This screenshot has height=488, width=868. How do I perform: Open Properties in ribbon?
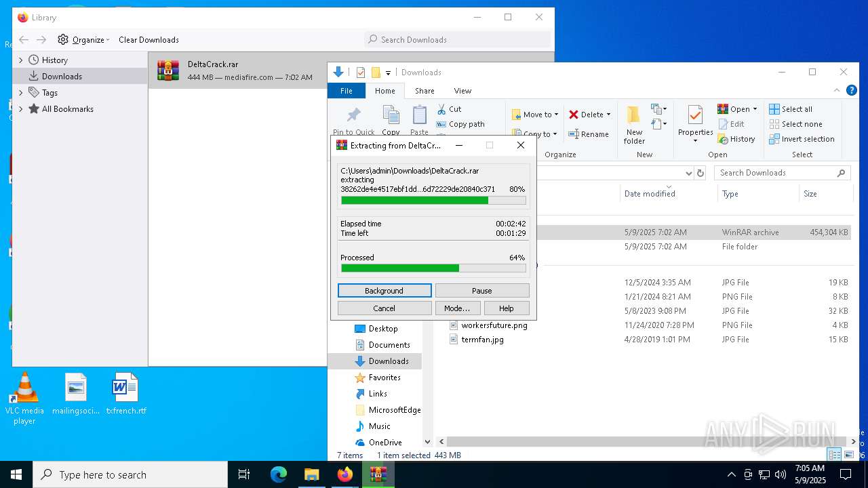695,123
